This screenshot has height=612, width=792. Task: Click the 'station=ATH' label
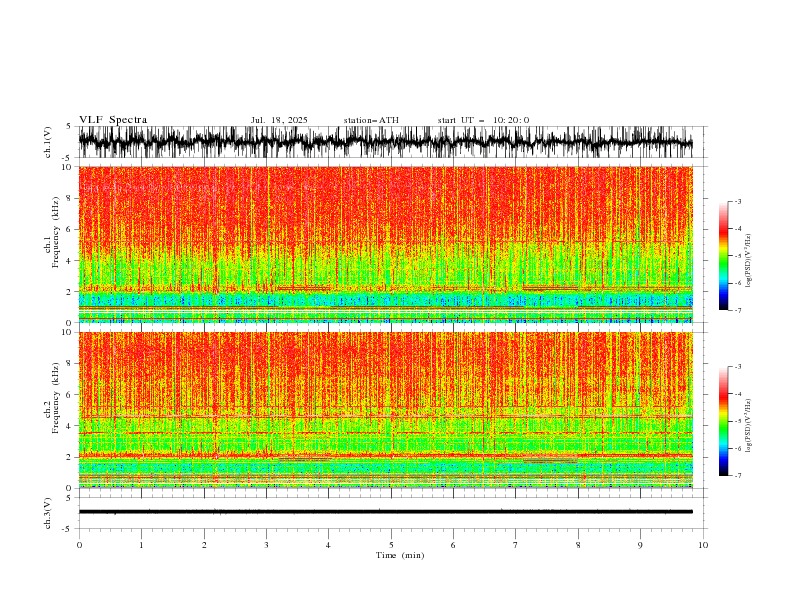[371, 120]
